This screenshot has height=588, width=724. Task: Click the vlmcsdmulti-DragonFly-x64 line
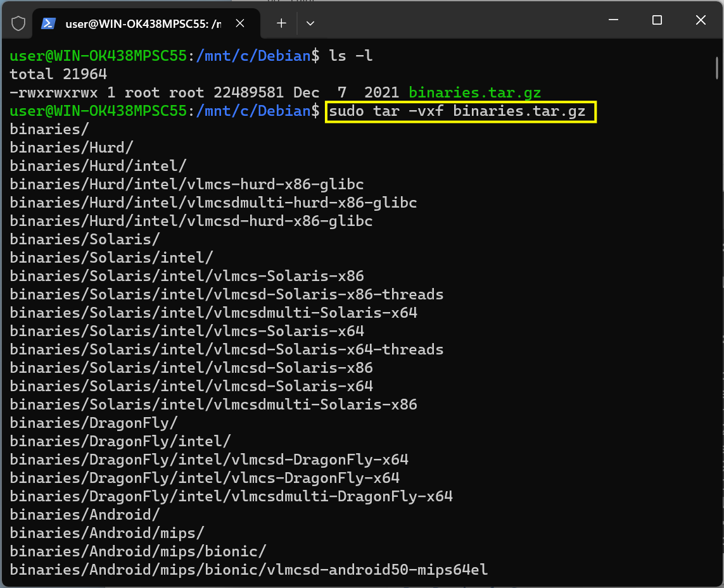231,497
